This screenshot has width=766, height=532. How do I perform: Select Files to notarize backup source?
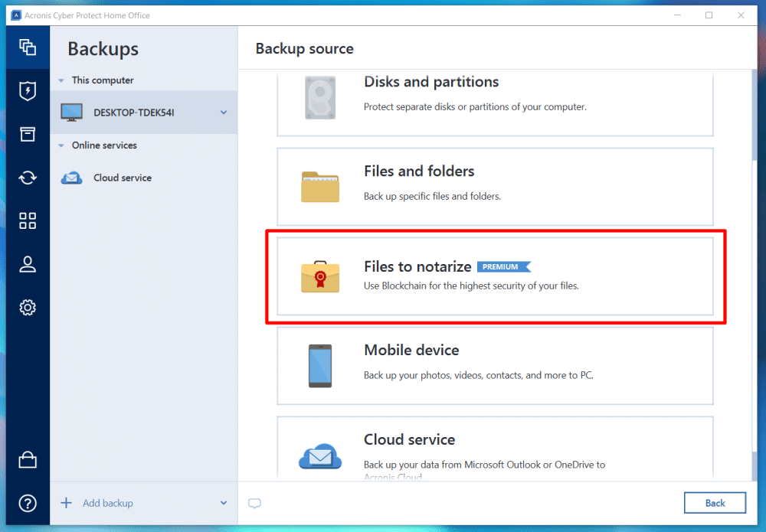point(495,276)
